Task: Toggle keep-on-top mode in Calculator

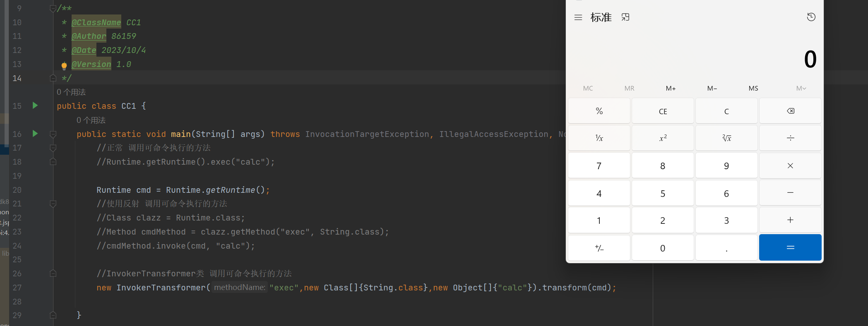Action: (625, 17)
